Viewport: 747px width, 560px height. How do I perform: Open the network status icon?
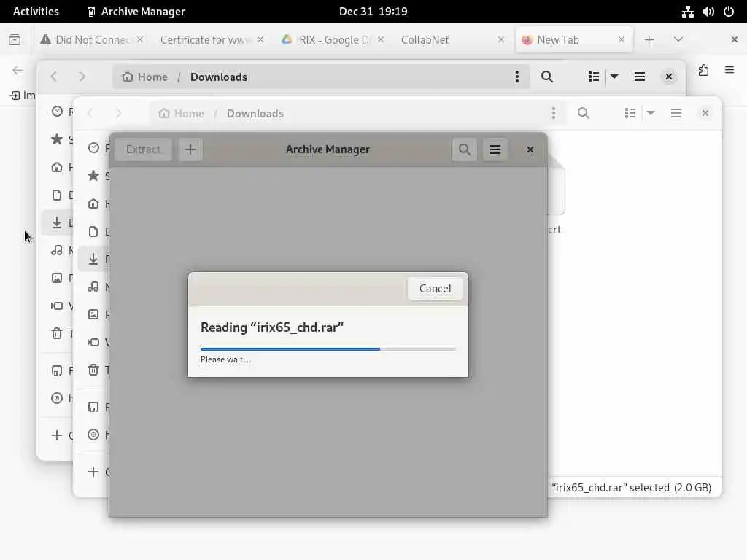pos(687,12)
